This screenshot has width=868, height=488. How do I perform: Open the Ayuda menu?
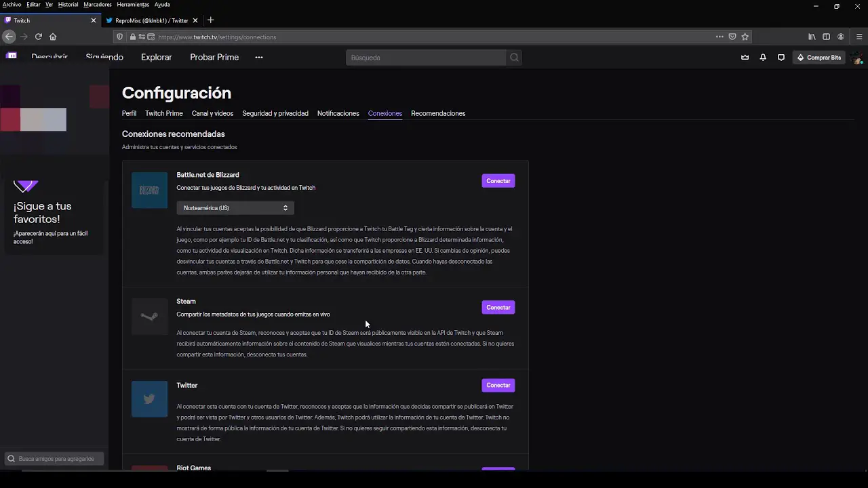(162, 5)
